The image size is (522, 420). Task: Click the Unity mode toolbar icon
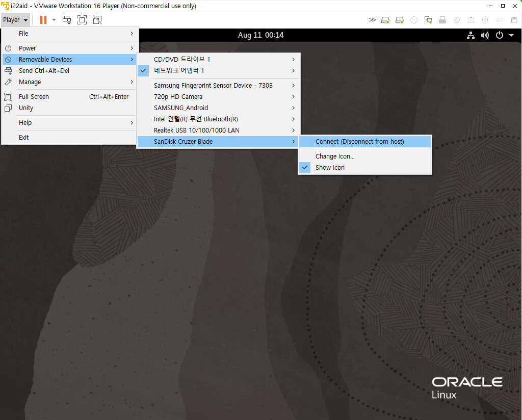pos(97,20)
